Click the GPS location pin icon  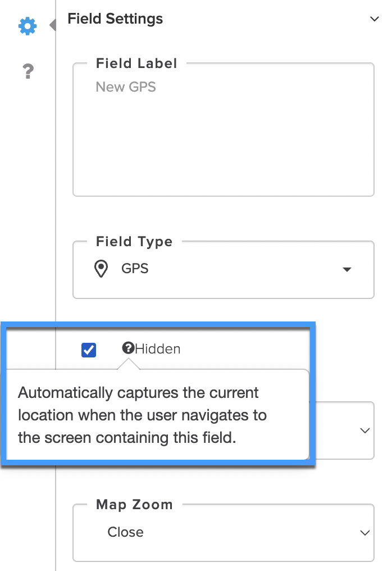[101, 269]
